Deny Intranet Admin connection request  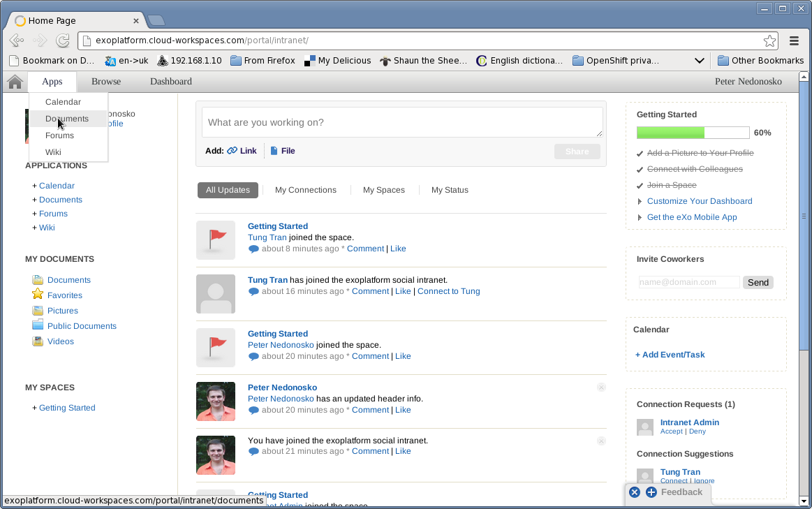(x=697, y=431)
